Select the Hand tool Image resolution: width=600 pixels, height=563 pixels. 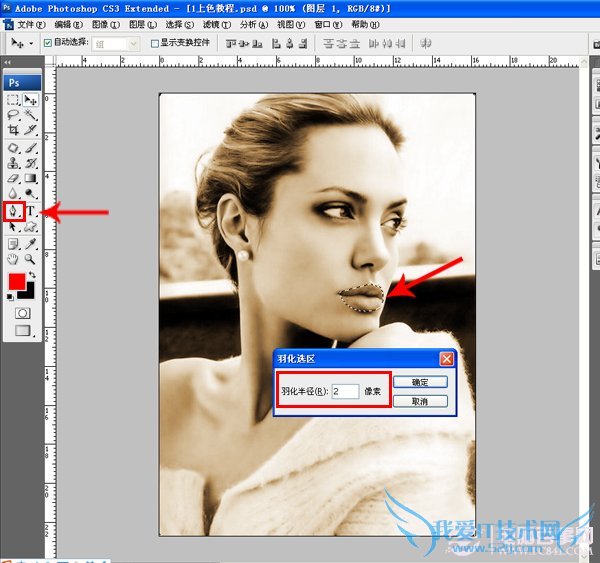[x=14, y=259]
